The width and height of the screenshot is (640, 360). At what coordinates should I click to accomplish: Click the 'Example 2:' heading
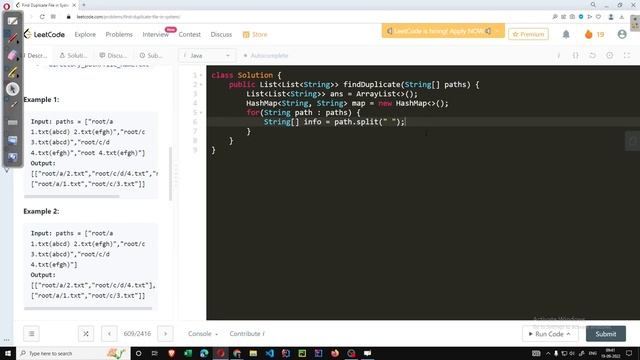[x=41, y=211]
